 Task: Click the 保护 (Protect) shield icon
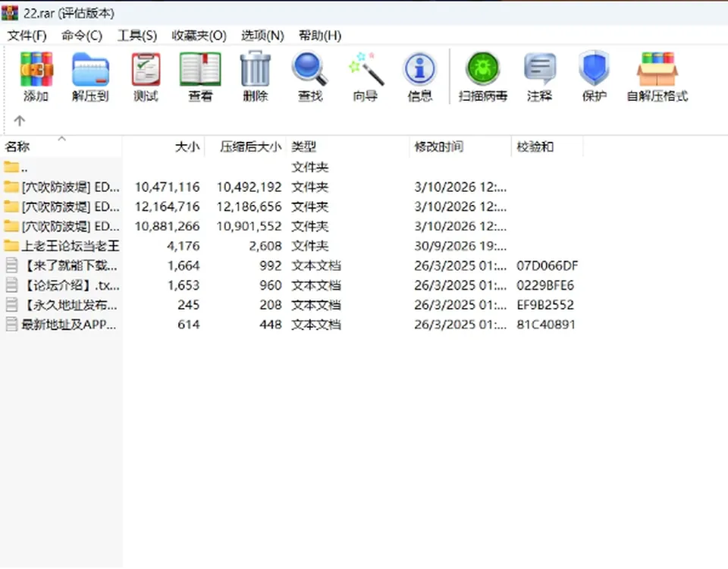click(595, 69)
